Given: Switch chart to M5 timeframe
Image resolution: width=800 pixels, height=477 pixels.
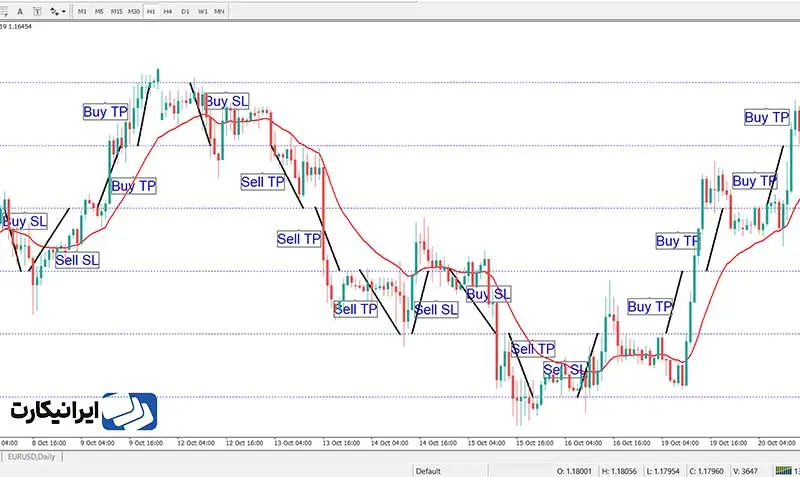Looking at the screenshot, I should [100, 12].
